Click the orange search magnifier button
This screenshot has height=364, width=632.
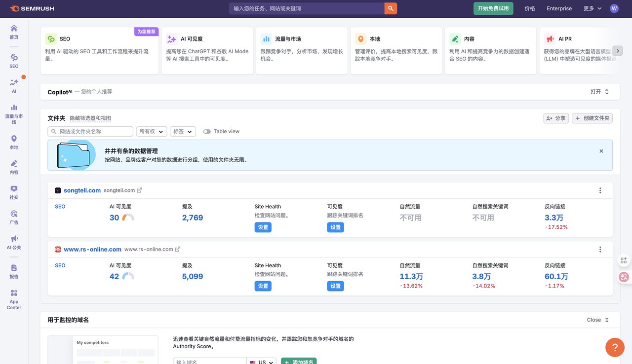click(x=391, y=8)
